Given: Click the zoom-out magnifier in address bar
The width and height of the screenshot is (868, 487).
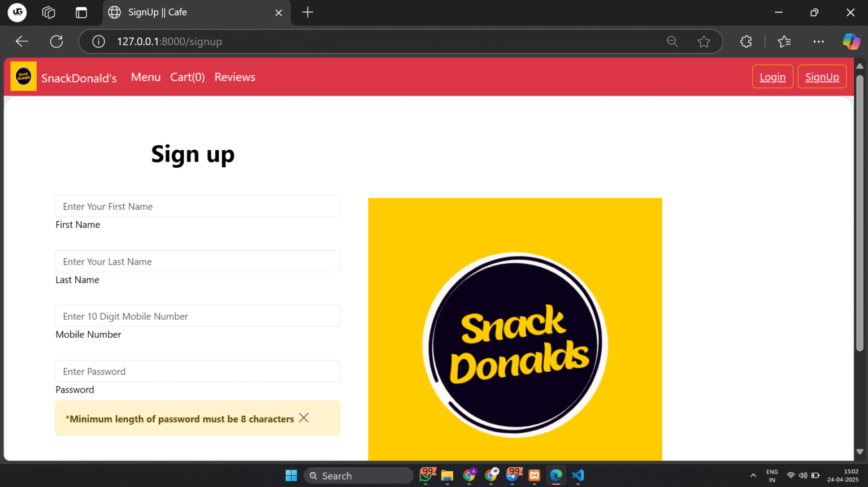Looking at the screenshot, I should [x=672, y=41].
